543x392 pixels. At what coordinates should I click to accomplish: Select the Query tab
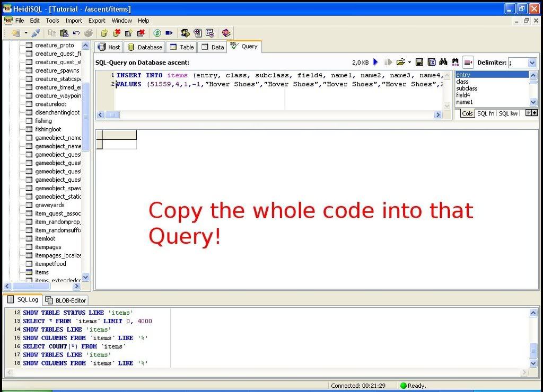[244, 47]
